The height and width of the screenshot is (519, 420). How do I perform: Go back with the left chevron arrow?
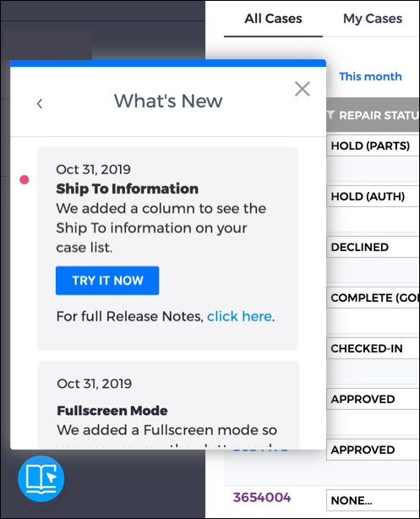(40, 104)
